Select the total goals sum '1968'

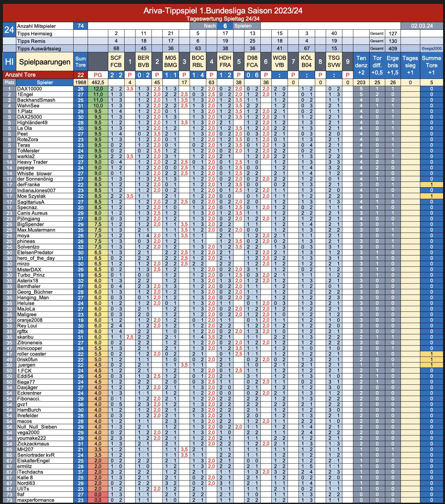(81, 82)
